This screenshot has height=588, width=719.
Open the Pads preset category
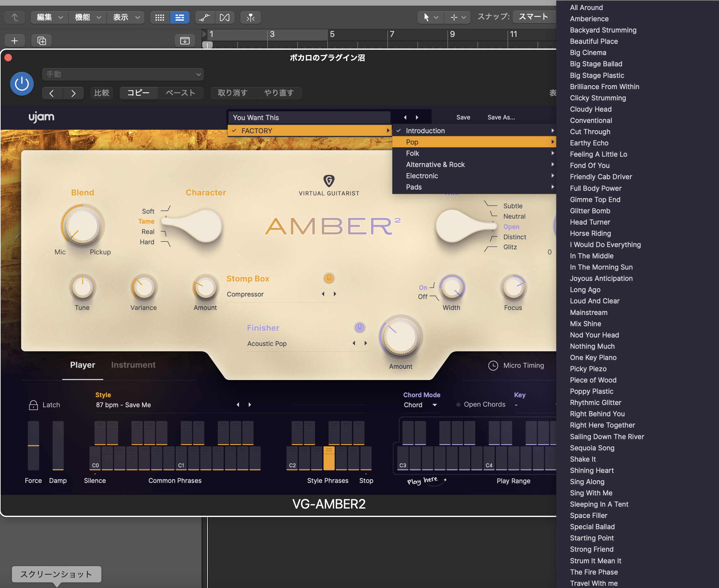(x=474, y=187)
